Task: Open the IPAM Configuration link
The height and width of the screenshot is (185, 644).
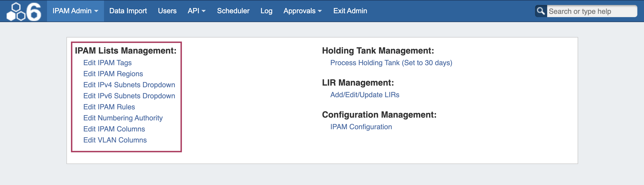Action: point(361,127)
